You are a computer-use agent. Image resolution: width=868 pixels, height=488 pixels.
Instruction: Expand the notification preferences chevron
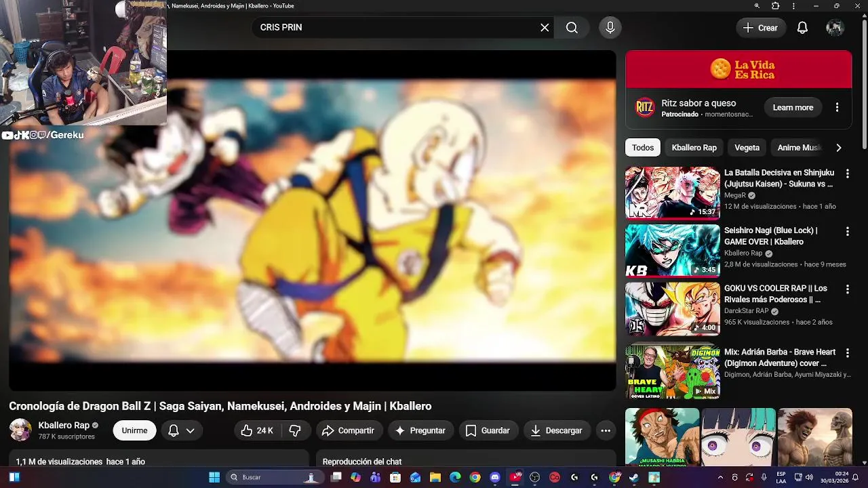[x=191, y=430]
